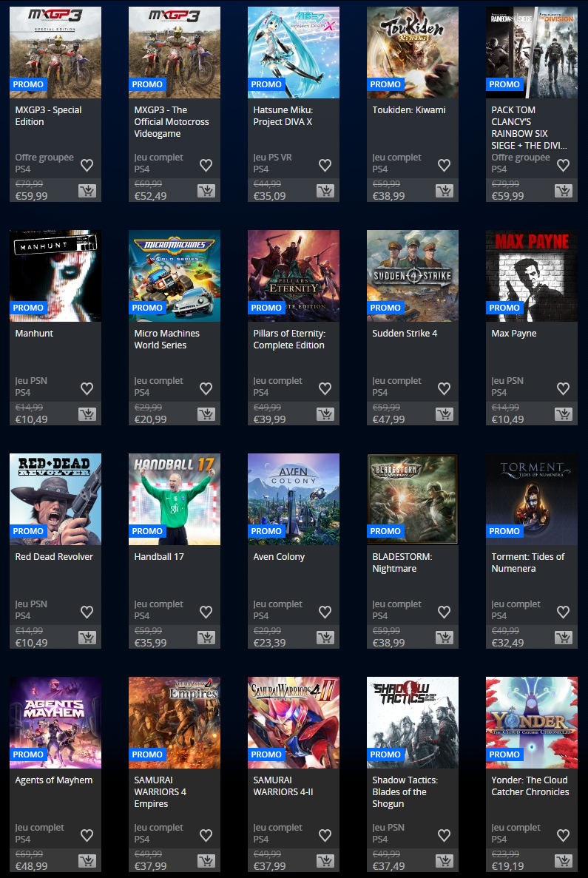Add Micro Machines World Series to wishlist

(x=206, y=388)
